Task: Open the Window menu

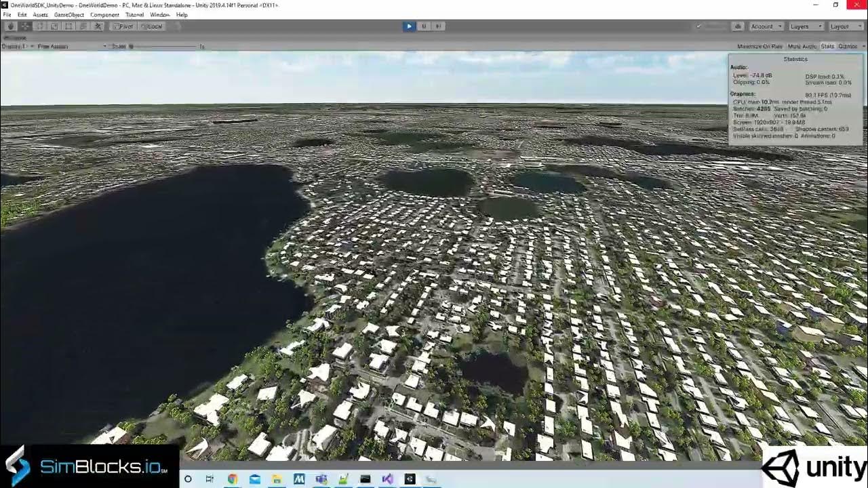Action: coord(160,15)
